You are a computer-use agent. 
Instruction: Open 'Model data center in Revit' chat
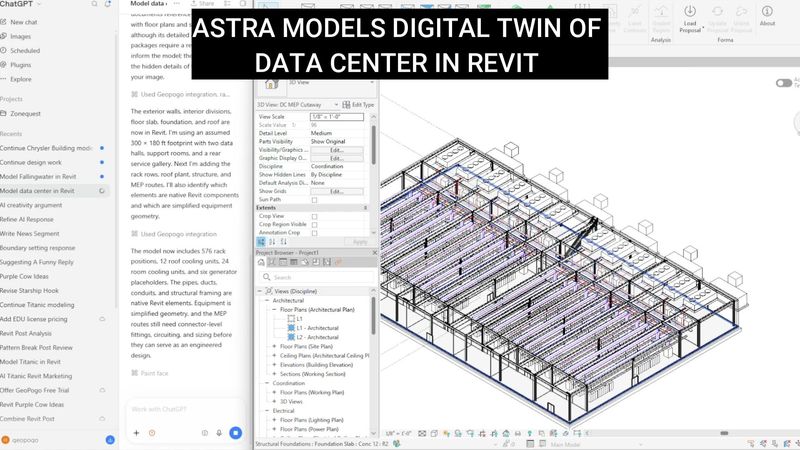54,191
